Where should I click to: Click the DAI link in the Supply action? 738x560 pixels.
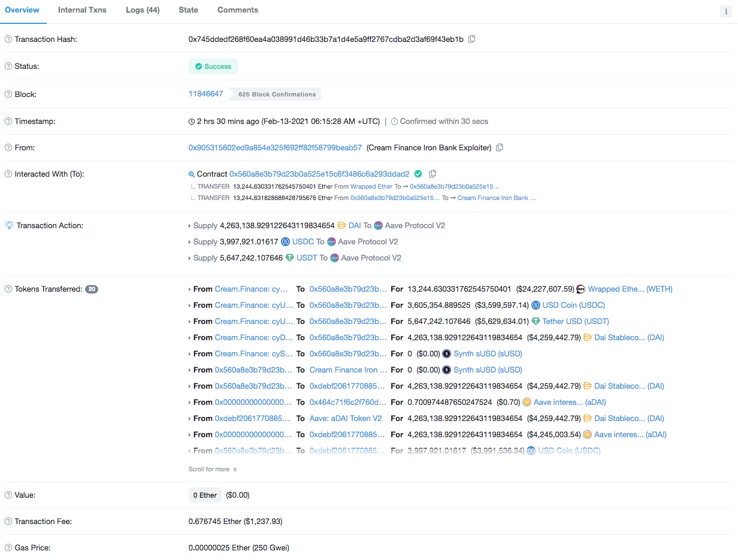pyautogui.click(x=355, y=226)
